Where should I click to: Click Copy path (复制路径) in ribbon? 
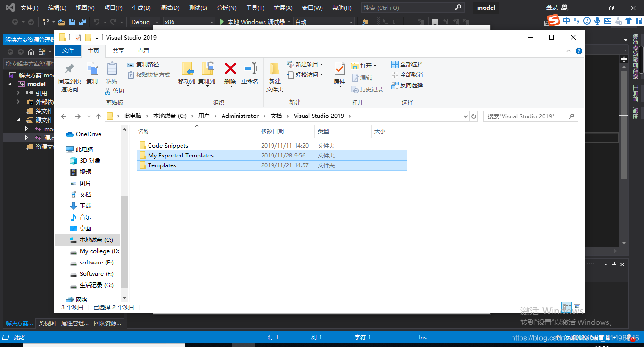(x=143, y=65)
